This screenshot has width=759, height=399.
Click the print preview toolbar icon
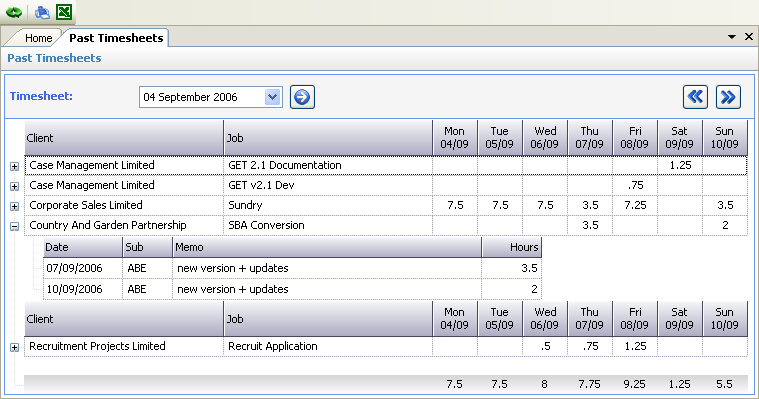point(42,12)
